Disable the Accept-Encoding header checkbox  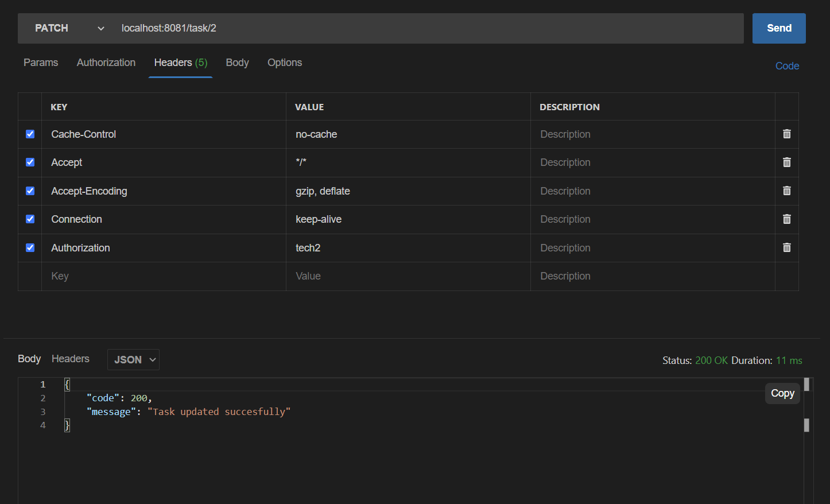coord(30,191)
